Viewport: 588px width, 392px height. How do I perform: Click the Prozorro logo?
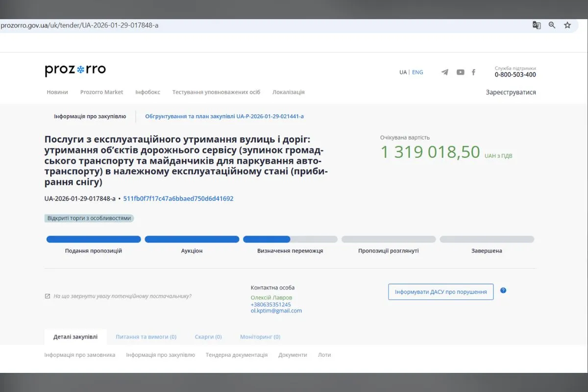[x=75, y=69]
